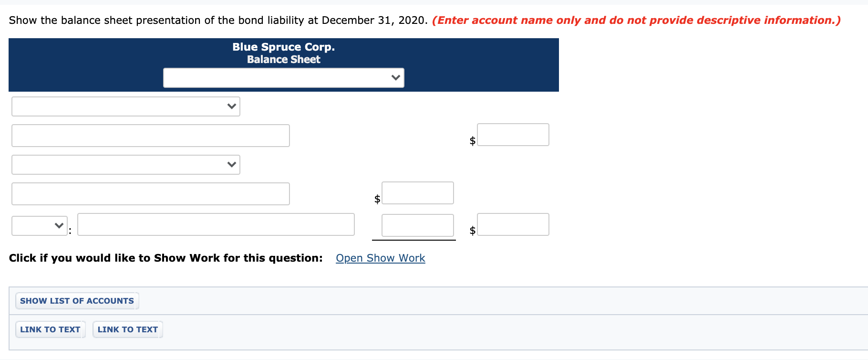Click the middle dollar amount entry box
Viewport: 868px width, 360px height.
pyautogui.click(x=417, y=192)
